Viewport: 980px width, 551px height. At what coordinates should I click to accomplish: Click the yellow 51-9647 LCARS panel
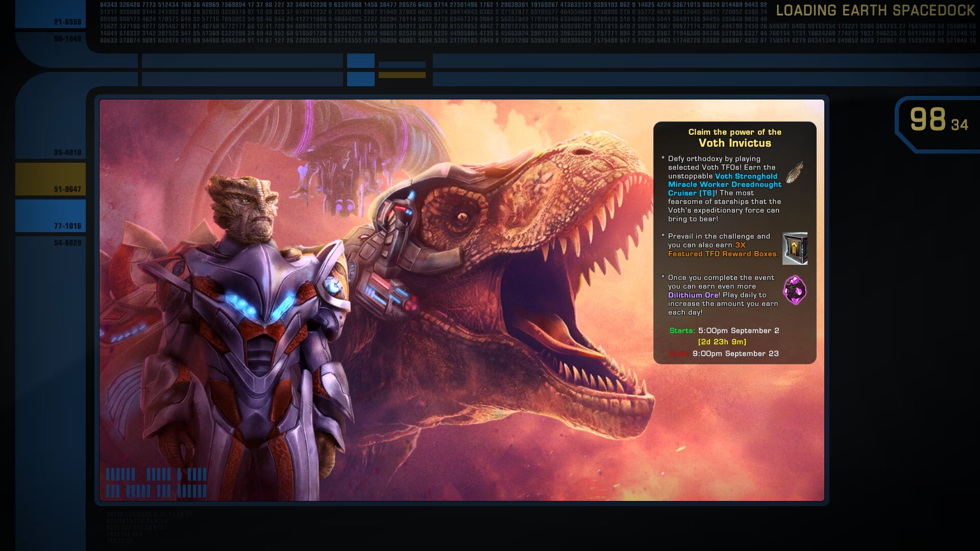click(x=51, y=179)
